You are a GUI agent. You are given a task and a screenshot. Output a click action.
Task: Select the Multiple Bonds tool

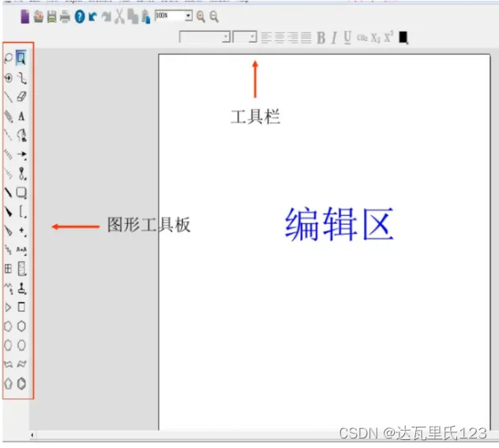click(8, 116)
